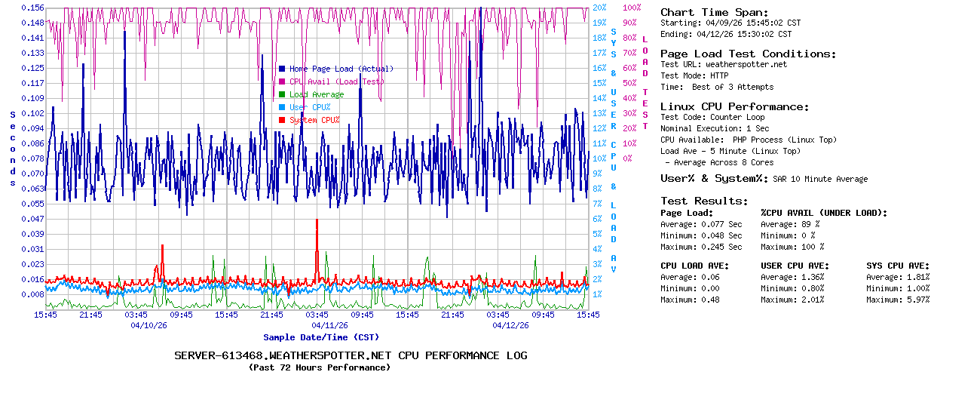Click the Sample Date/Time (CST) axis title
The width and height of the screenshot is (980, 415).
click(x=321, y=337)
